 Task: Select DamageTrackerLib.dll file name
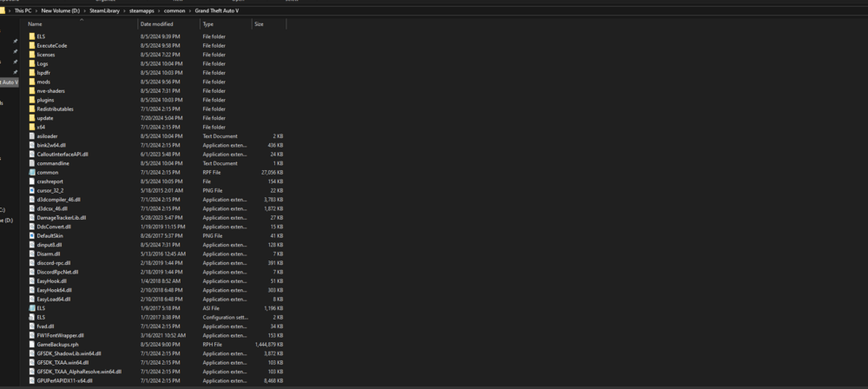click(62, 218)
